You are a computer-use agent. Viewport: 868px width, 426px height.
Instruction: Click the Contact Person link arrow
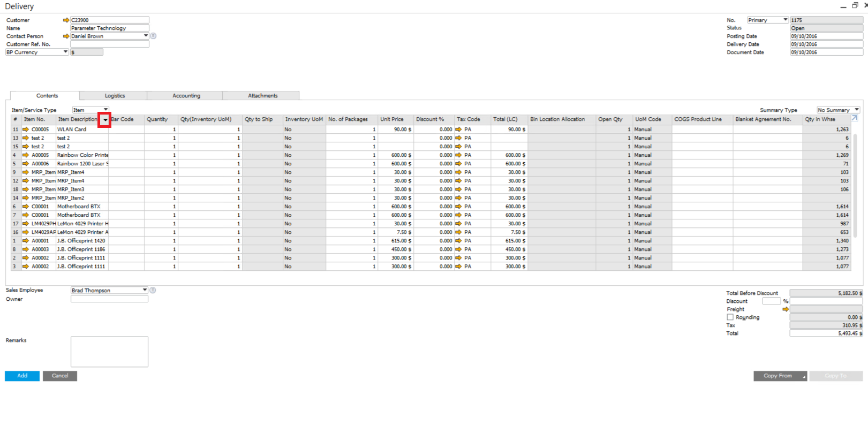(66, 36)
